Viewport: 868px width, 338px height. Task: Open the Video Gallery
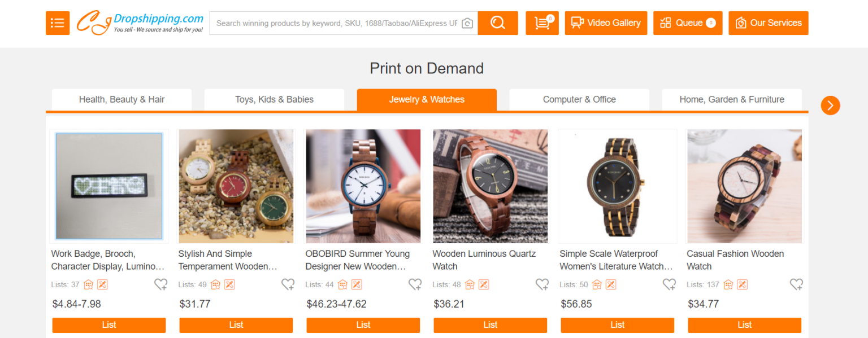[x=606, y=23]
